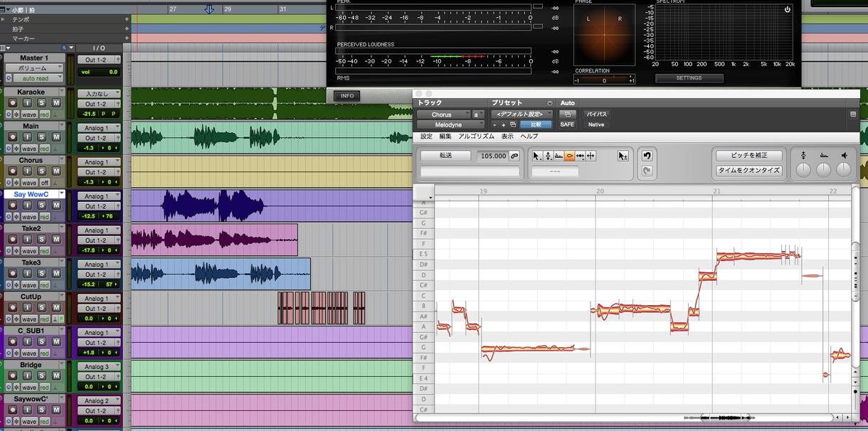Click the SETTINGS button in meter plug-in

[x=689, y=78]
